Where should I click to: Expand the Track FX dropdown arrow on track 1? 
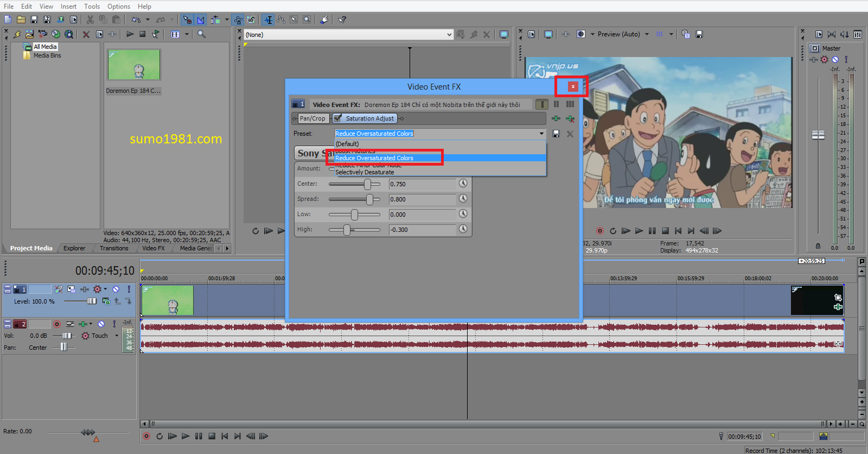coord(105,289)
